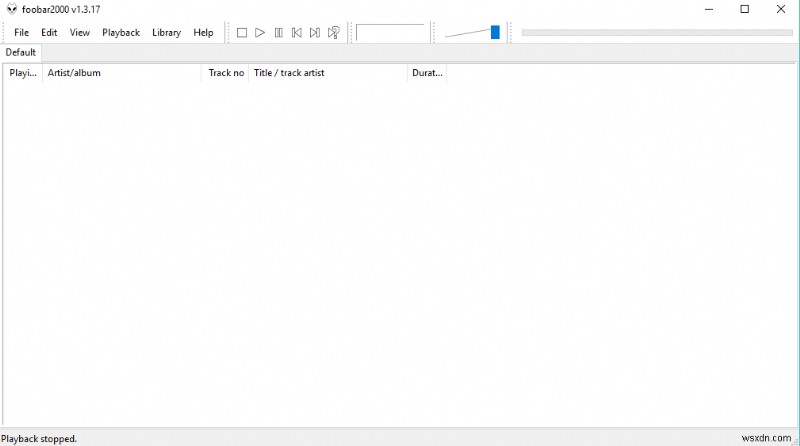
Task: Skip to the next track
Action: point(315,33)
